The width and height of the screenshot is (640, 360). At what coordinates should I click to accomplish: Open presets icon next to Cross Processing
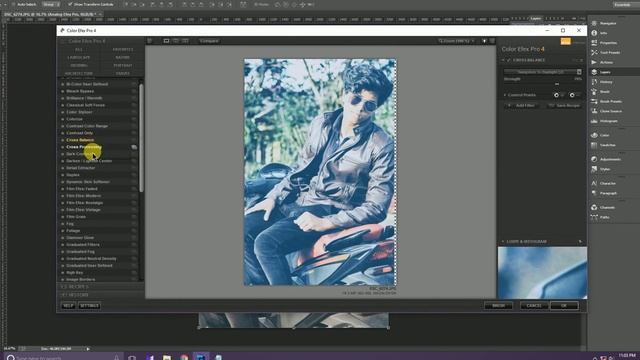click(134, 147)
